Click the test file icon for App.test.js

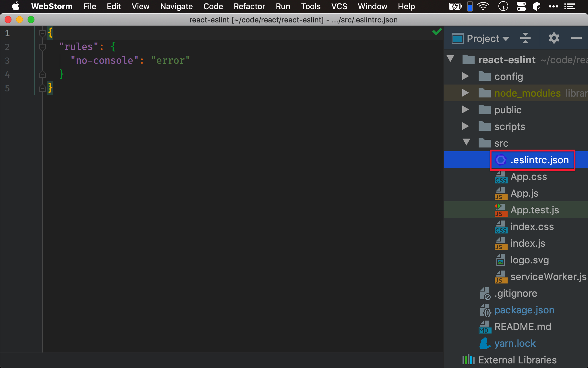coord(501,210)
